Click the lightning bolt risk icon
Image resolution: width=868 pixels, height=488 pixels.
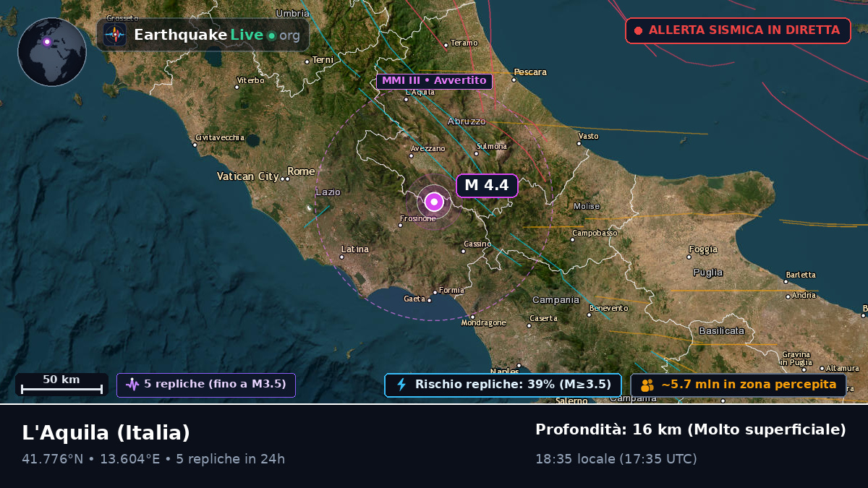(x=401, y=385)
